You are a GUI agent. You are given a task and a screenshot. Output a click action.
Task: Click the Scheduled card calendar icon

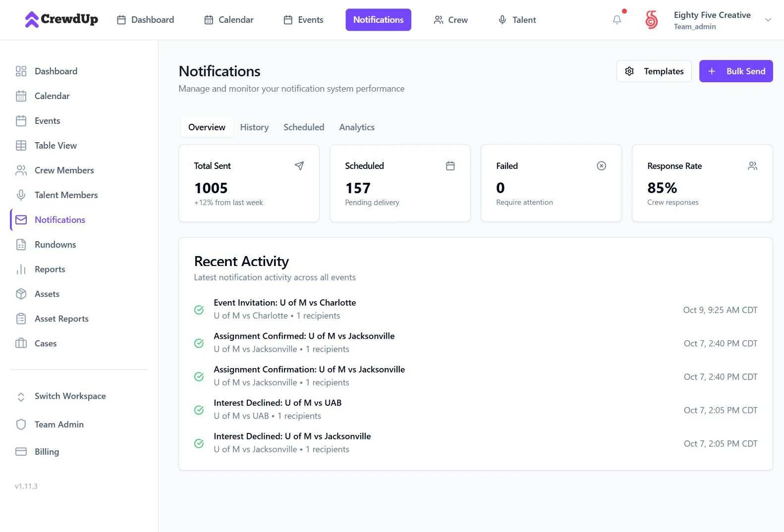pyautogui.click(x=450, y=166)
